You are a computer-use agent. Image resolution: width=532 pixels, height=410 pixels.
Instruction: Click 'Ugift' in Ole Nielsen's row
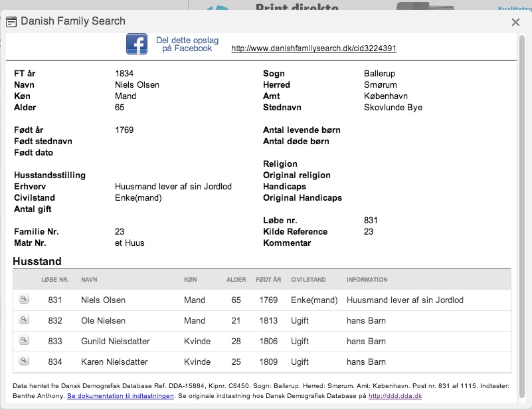pyautogui.click(x=300, y=321)
